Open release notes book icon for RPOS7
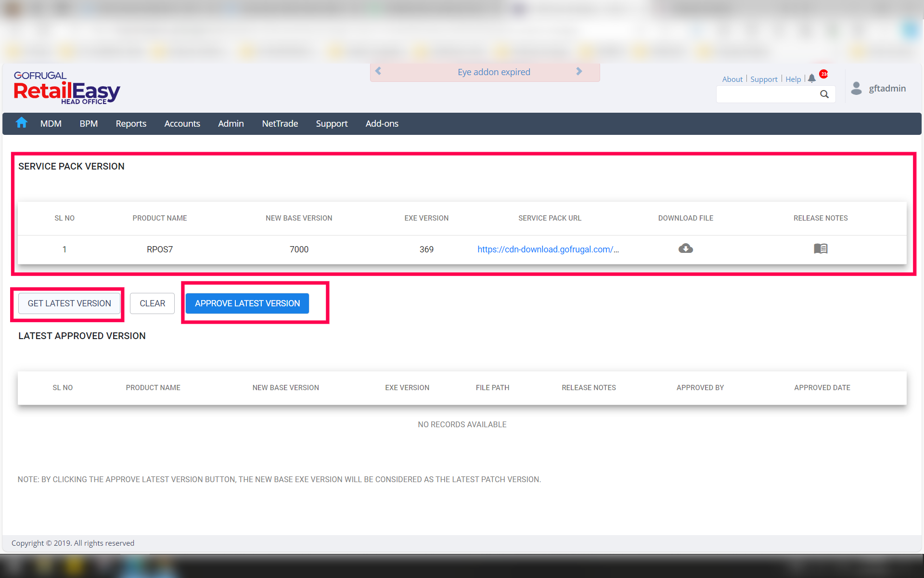The image size is (924, 578). click(x=820, y=249)
